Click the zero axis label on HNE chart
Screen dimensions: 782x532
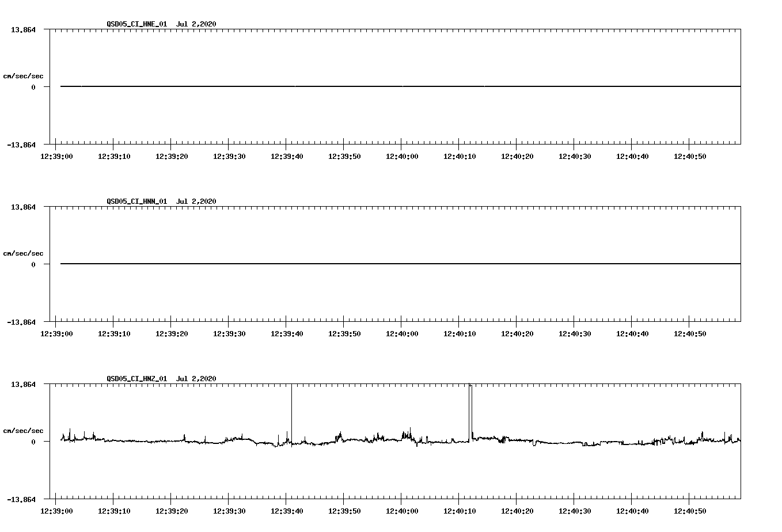click(33, 87)
